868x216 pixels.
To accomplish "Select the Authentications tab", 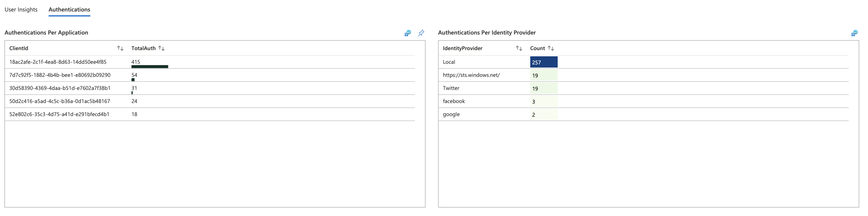I will (x=69, y=9).
